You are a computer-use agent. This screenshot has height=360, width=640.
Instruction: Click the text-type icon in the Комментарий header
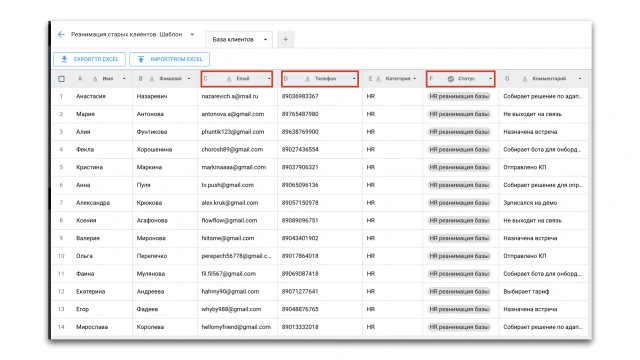point(525,79)
